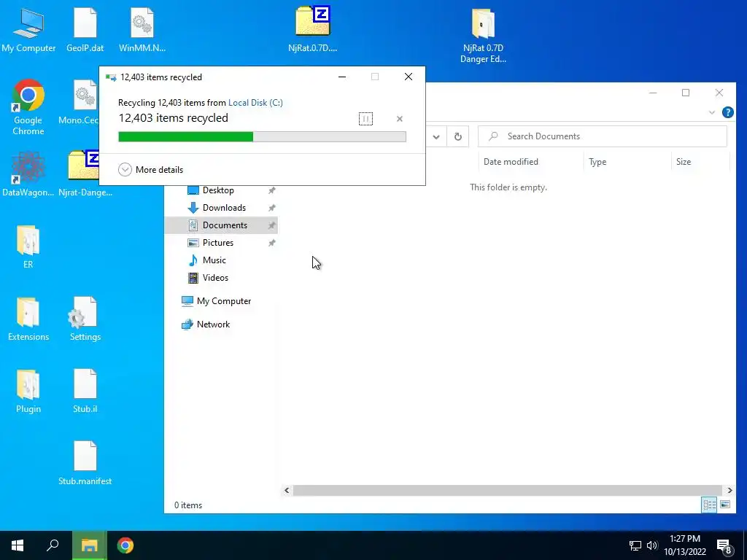Image resolution: width=747 pixels, height=560 pixels.
Task: Sort by Date modified column
Action: (530, 162)
